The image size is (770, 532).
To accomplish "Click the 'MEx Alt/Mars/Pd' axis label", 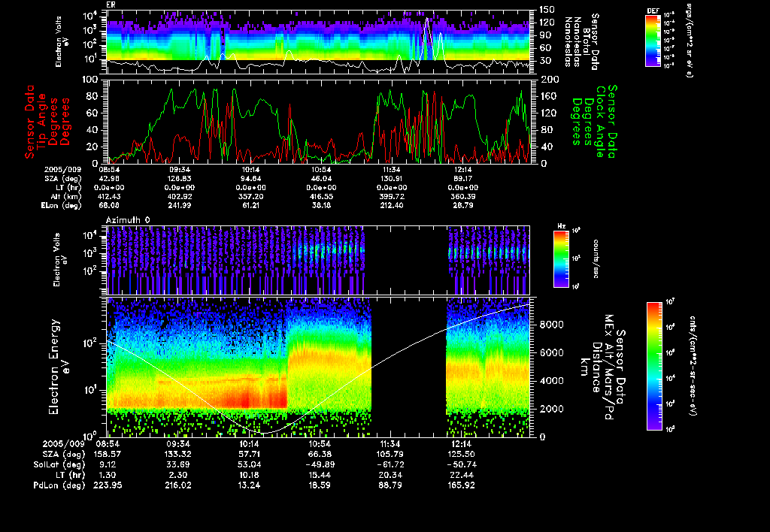I will (608, 367).
